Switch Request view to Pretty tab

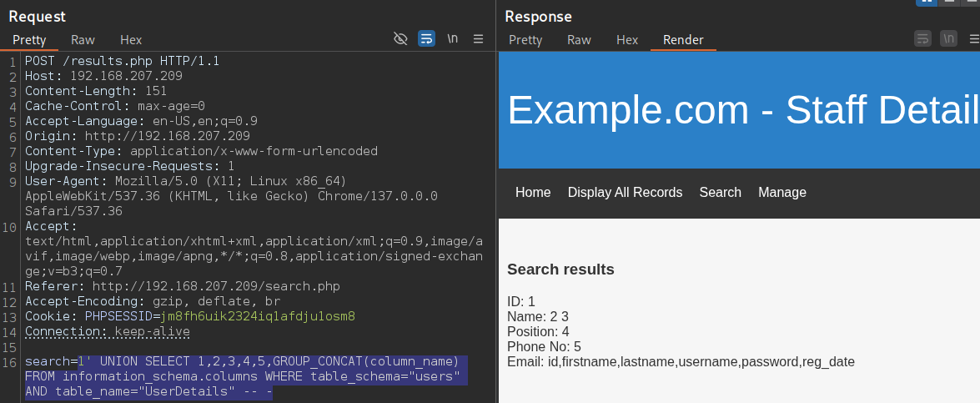click(29, 40)
